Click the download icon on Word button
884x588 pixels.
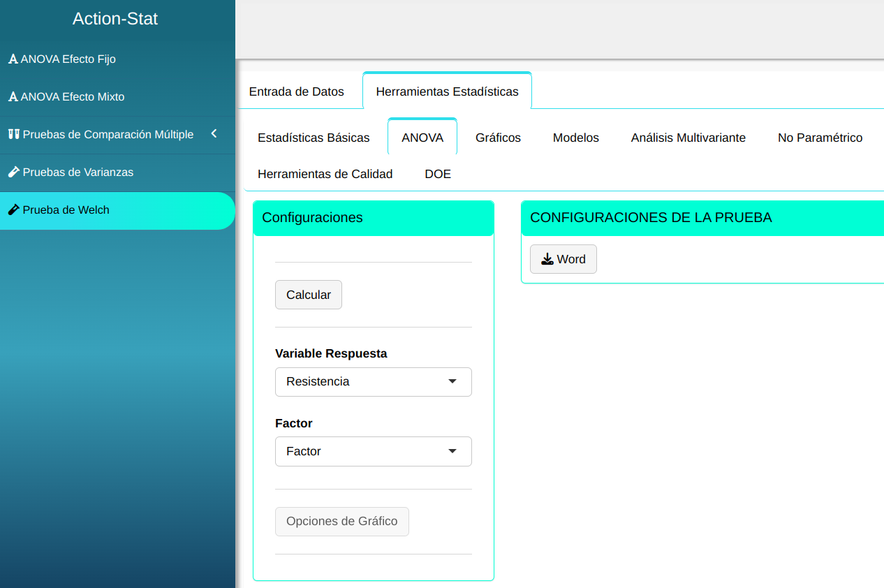(x=547, y=259)
